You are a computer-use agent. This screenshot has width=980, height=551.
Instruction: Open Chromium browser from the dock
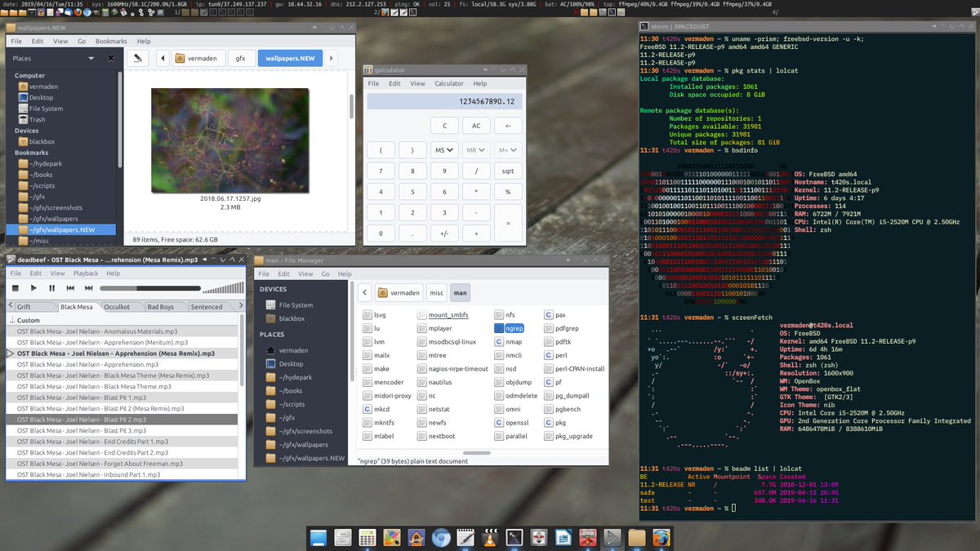click(441, 538)
